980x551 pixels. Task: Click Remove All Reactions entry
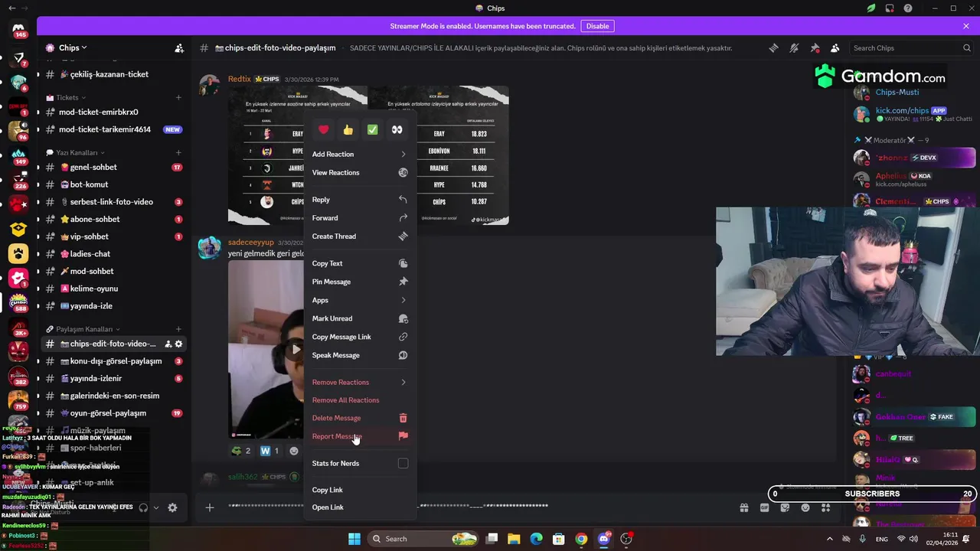coord(360,400)
